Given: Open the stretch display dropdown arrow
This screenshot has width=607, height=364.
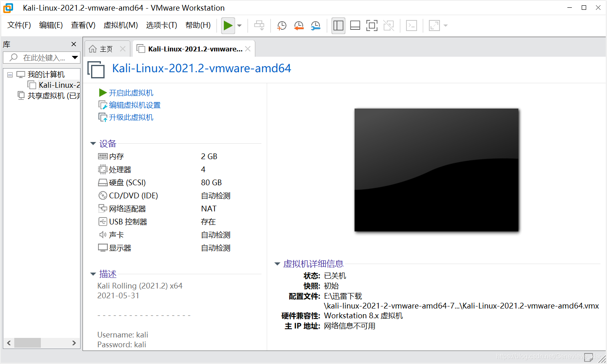Looking at the screenshot, I should tap(446, 26).
